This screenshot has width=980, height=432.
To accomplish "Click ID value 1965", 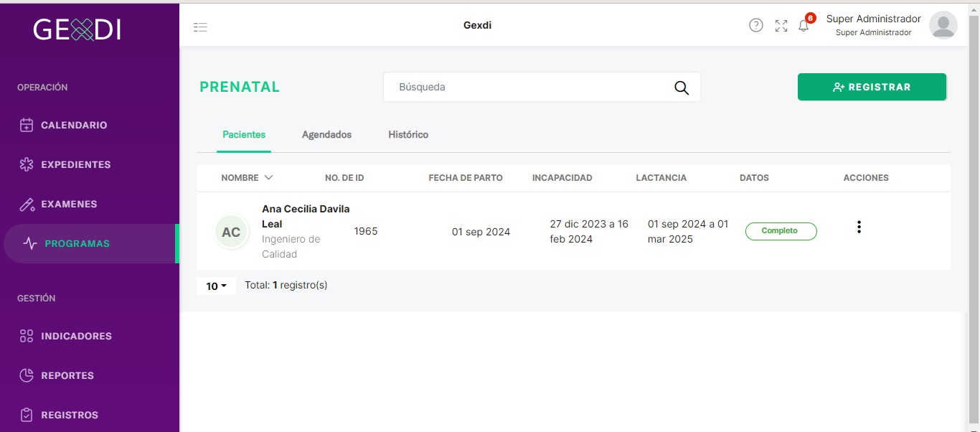I will pos(366,231).
